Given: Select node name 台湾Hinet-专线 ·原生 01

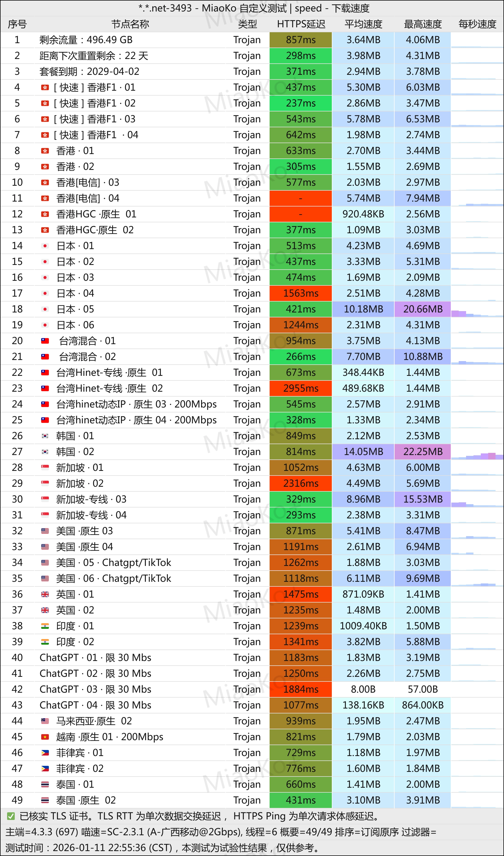Looking at the screenshot, I should click(x=109, y=373).
